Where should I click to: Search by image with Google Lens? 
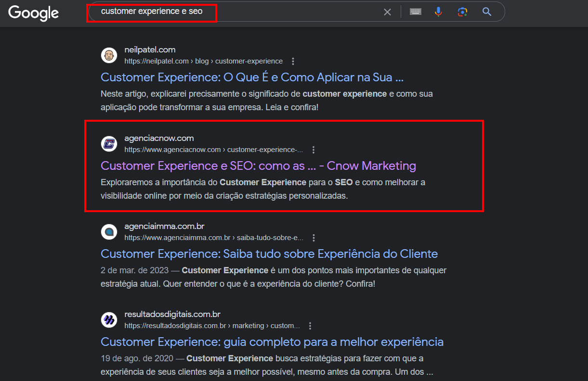pos(463,12)
